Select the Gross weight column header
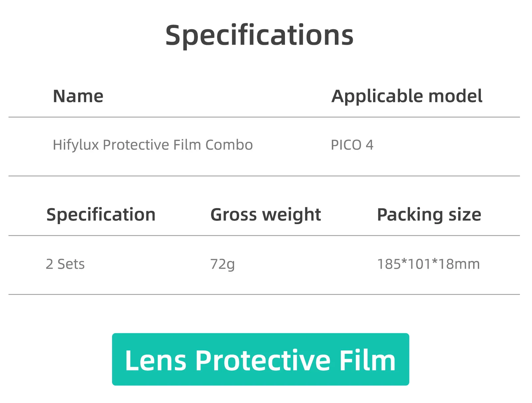532x403 pixels. (266, 214)
